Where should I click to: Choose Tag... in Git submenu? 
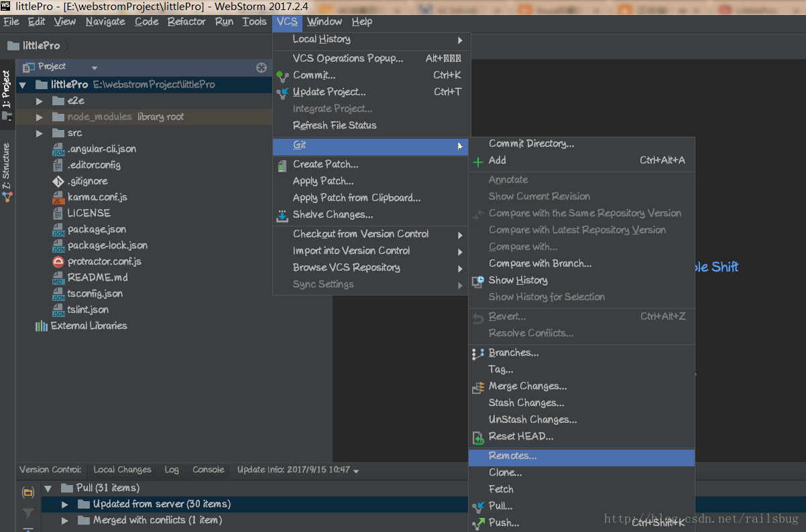tap(581, 370)
